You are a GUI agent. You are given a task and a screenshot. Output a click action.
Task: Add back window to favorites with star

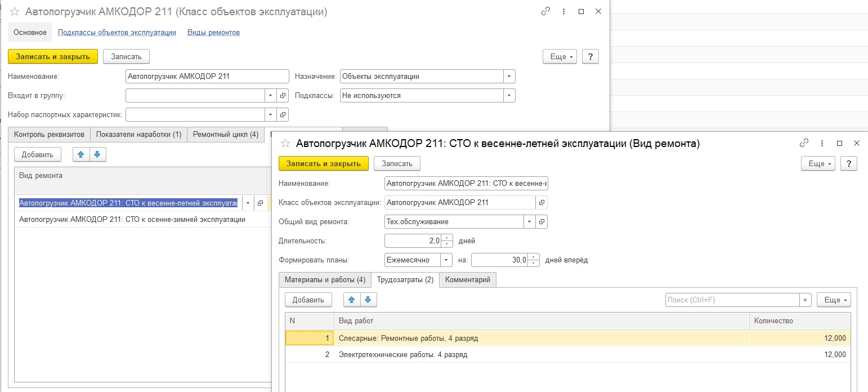pos(15,11)
